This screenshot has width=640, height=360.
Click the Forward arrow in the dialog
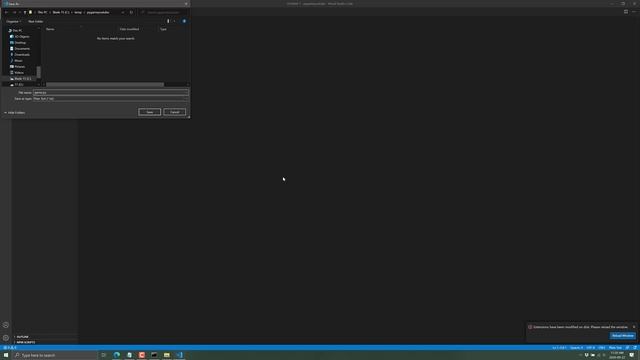coord(14,12)
